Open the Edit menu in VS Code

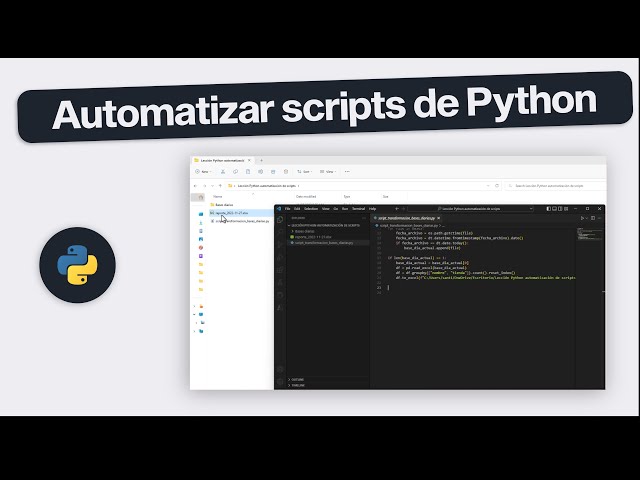(297, 209)
